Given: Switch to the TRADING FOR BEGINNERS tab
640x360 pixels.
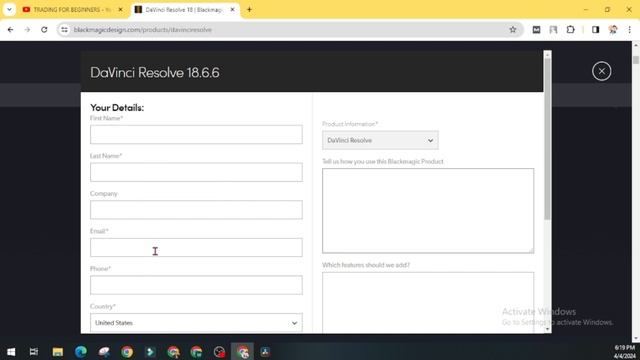Looking at the screenshot, I should click(73, 9).
